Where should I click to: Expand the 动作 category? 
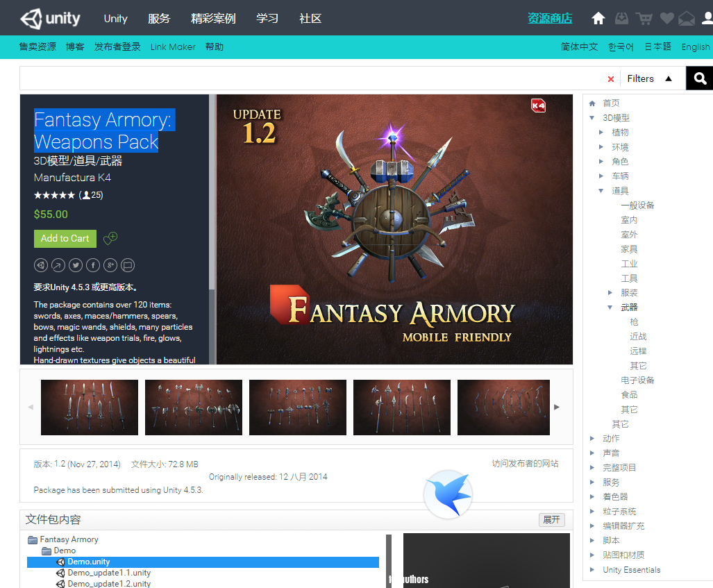click(x=592, y=438)
